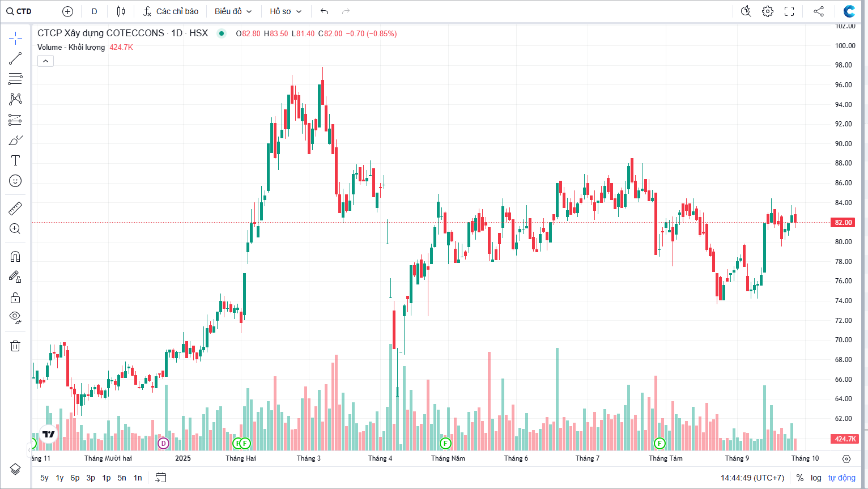The height and width of the screenshot is (489, 868).
Task: Open the candlestick chart style menu
Action: pos(121,11)
